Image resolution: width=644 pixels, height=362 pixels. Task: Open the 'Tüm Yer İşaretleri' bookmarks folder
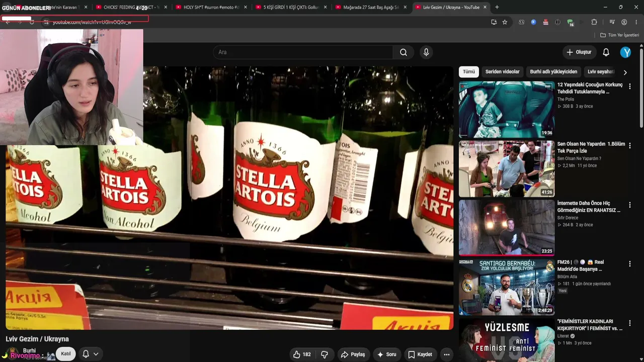[x=619, y=35]
